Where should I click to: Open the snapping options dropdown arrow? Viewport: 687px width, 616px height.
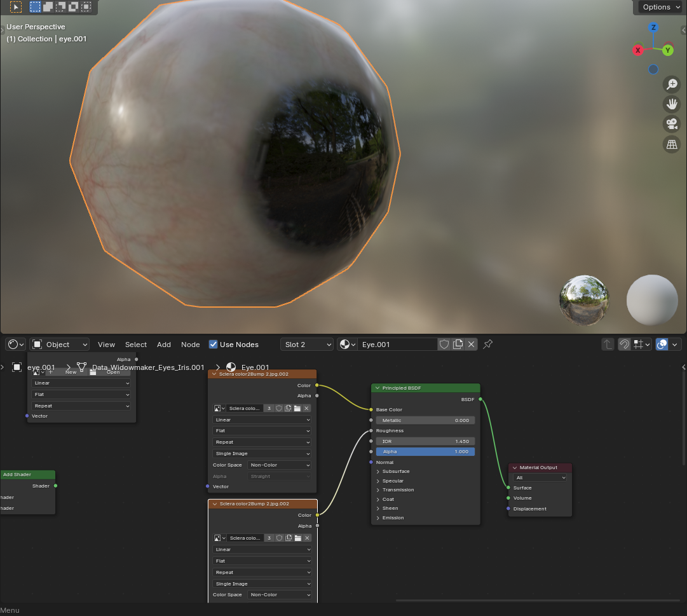[648, 345]
